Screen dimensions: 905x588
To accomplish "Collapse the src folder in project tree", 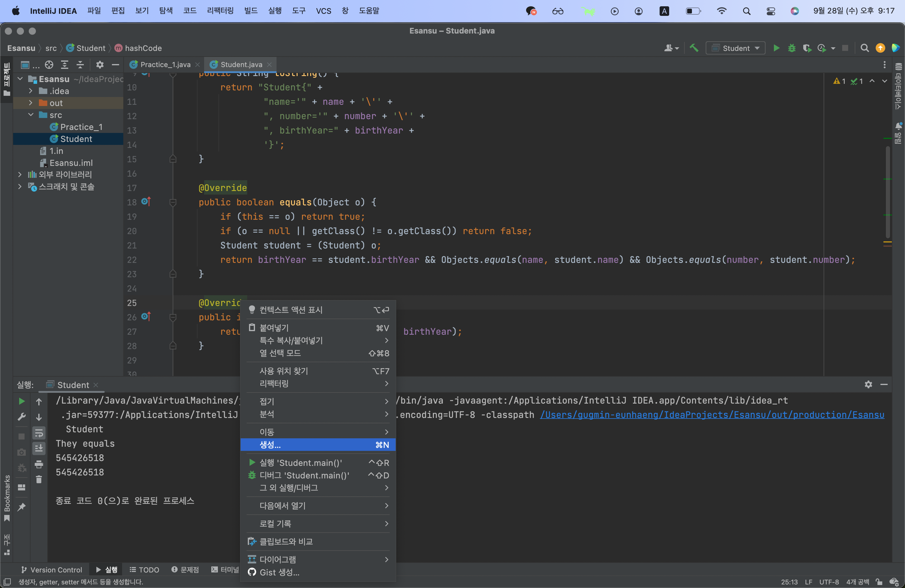I will 31,115.
